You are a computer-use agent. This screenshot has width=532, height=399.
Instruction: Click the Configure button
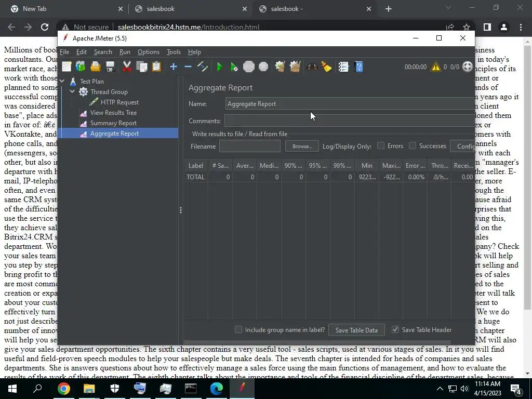pos(462,146)
